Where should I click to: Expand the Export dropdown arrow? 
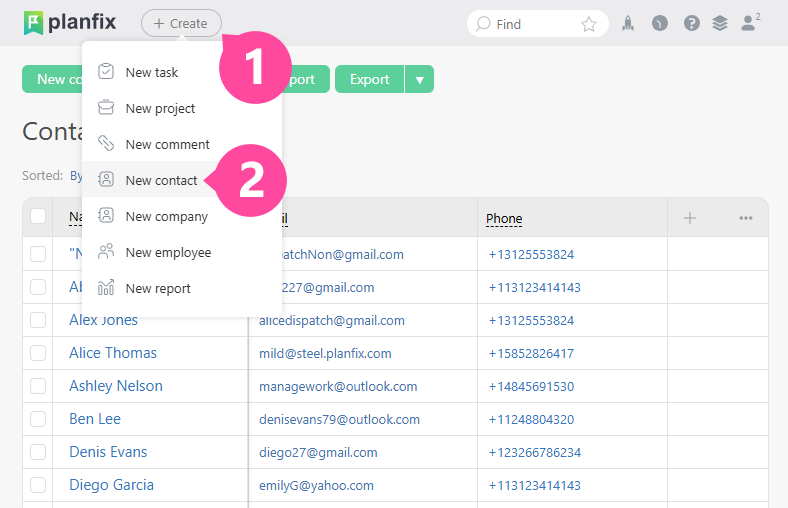pos(419,80)
